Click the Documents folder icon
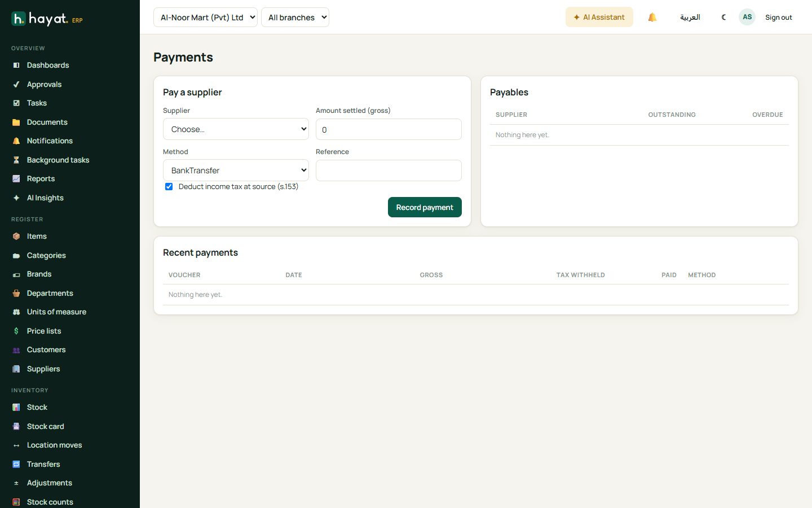812x508 pixels. pos(16,122)
